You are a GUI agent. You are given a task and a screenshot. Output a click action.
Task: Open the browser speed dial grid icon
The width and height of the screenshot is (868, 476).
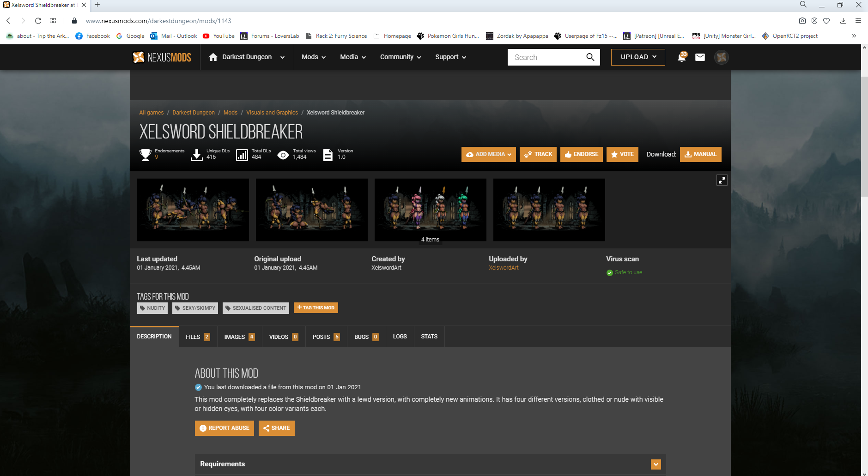point(53,21)
